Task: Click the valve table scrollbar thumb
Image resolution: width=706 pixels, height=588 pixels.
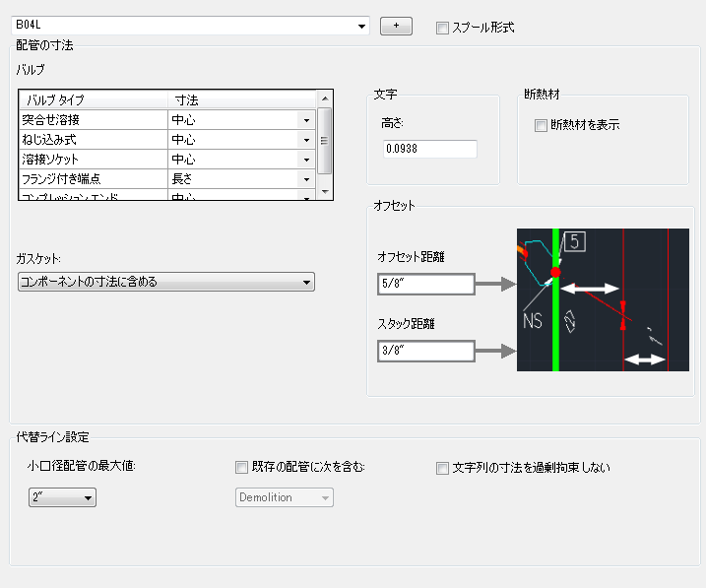Action: point(325,141)
